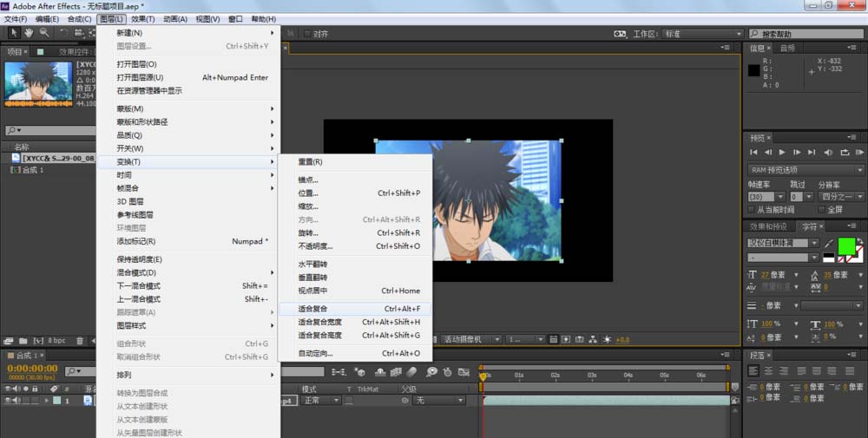Center paragraph text
This screenshot has width=868, height=438.
point(768,371)
